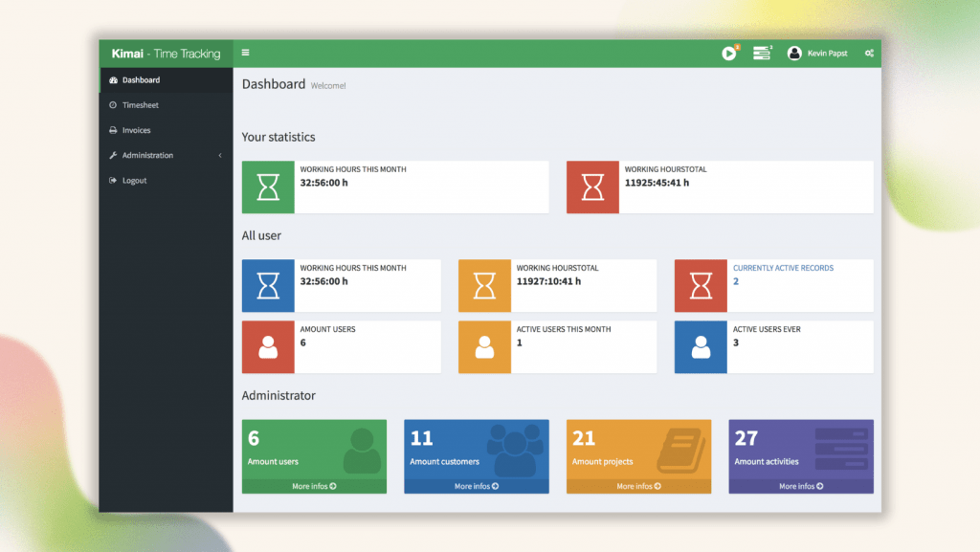Click the Dashboard gauge icon in sidebar
The width and height of the screenshot is (980, 552).
pyautogui.click(x=113, y=80)
